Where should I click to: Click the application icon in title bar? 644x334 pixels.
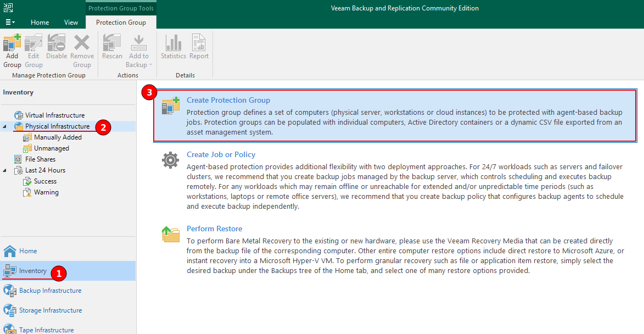8,7
